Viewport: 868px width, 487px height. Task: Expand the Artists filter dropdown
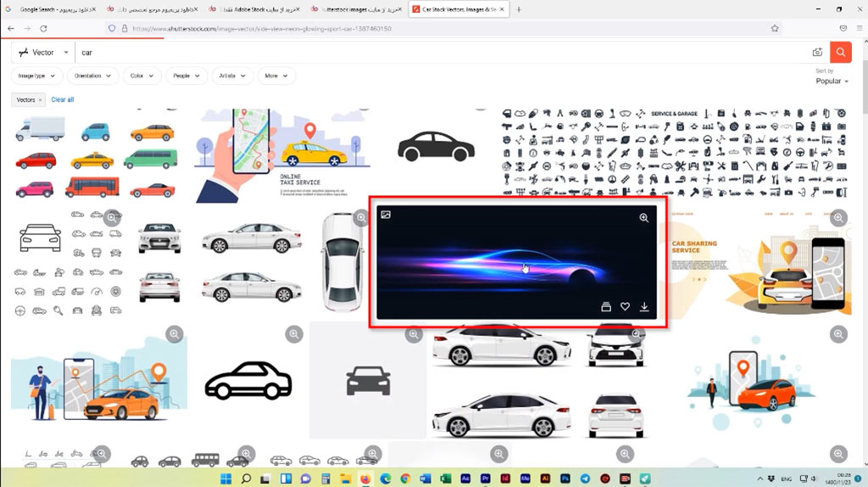coord(232,76)
